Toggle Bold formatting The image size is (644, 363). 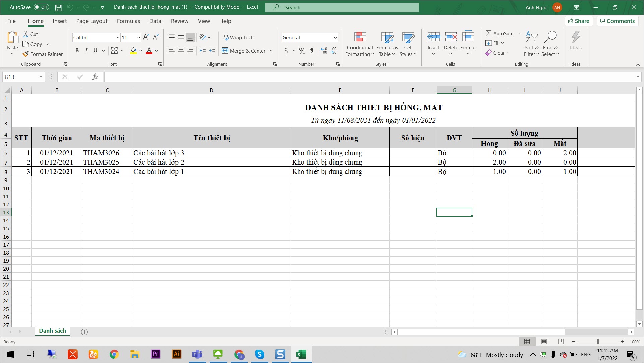tap(77, 51)
